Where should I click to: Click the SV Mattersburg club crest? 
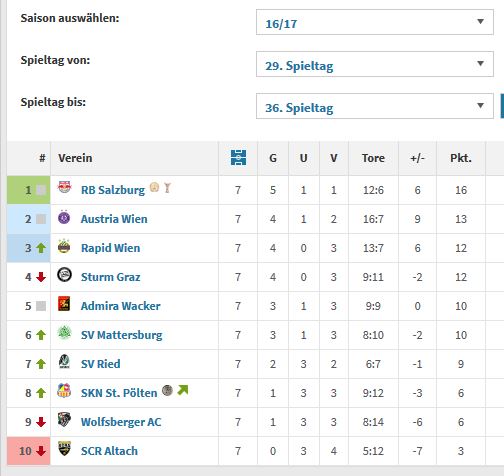(x=64, y=333)
